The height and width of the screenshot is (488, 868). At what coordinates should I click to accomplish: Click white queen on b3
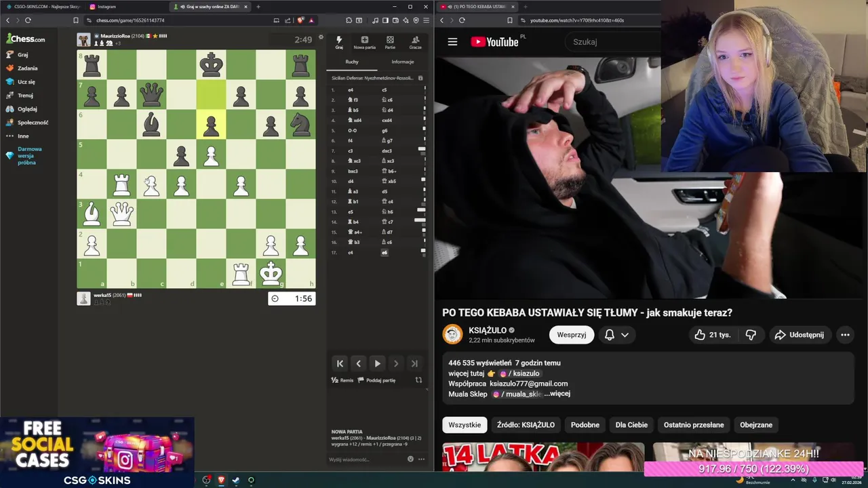click(121, 213)
